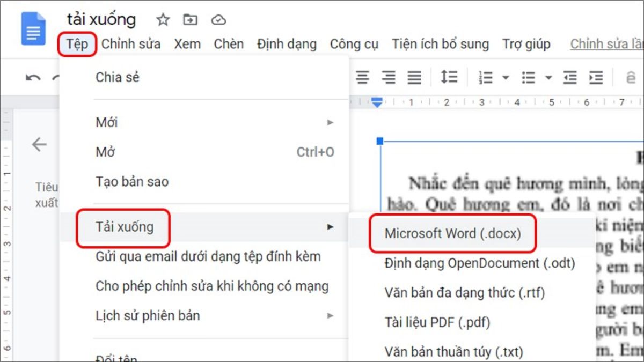Check the cloud save status icon
644x362 pixels.
pyautogui.click(x=218, y=20)
